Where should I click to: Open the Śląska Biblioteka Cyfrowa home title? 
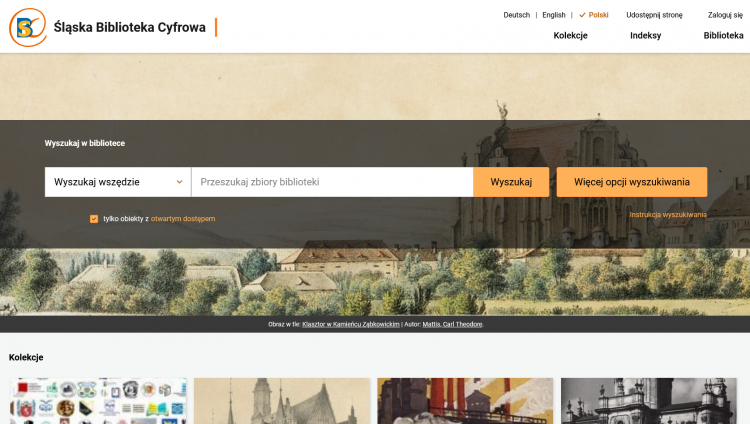(x=130, y=27)
